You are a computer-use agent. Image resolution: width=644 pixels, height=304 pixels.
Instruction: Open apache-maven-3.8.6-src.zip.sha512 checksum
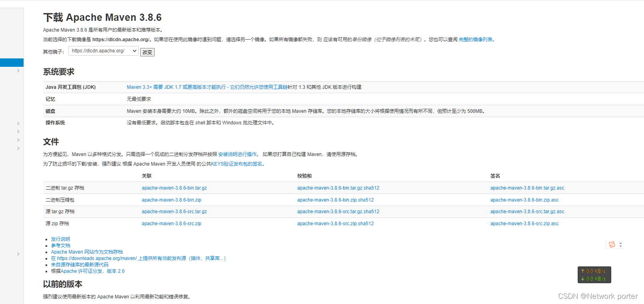335,224
